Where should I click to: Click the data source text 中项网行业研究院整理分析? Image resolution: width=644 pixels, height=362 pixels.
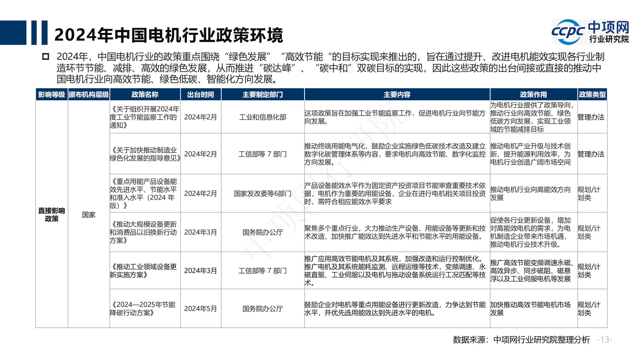click(521, 340)
